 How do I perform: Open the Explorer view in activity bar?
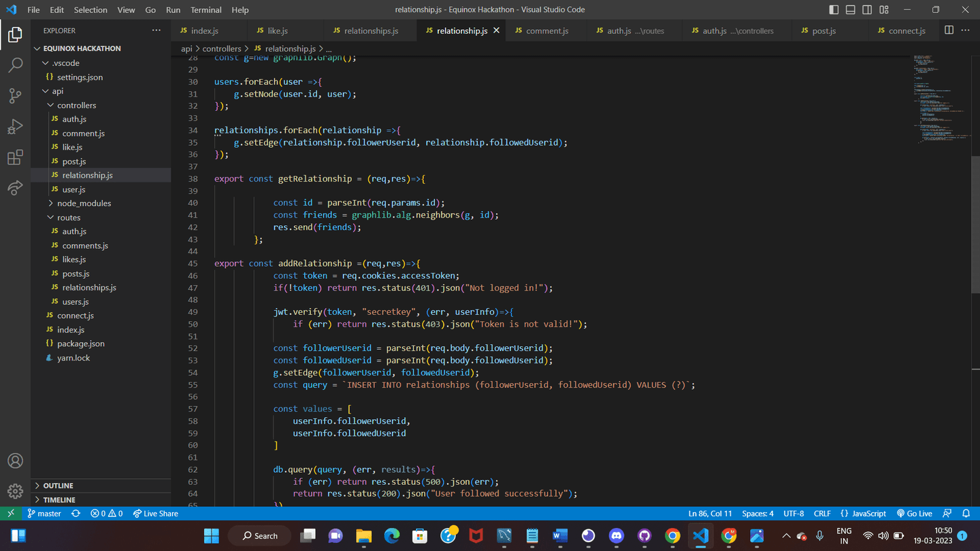point(15,35)
